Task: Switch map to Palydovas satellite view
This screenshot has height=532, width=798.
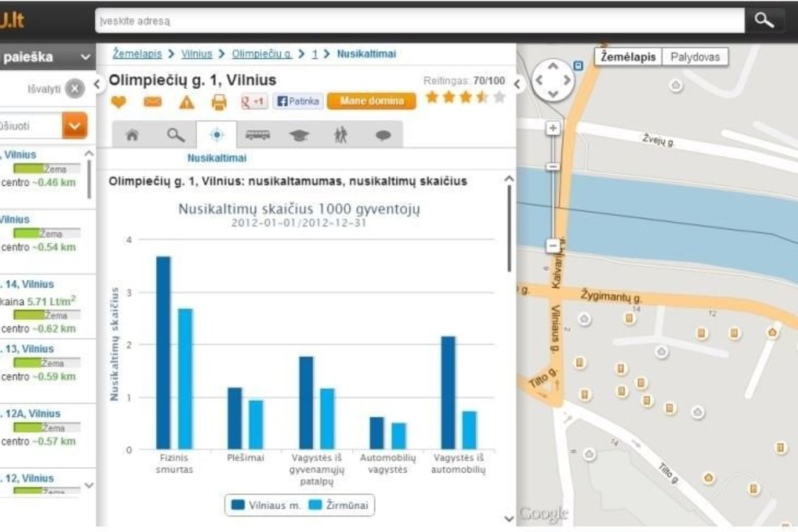Action: click(694, 57)
